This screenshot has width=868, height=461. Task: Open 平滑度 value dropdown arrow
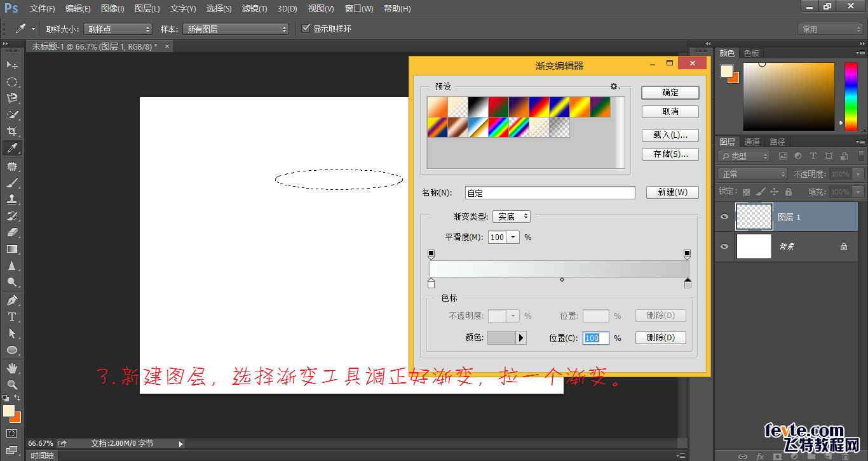pos(513,237)
